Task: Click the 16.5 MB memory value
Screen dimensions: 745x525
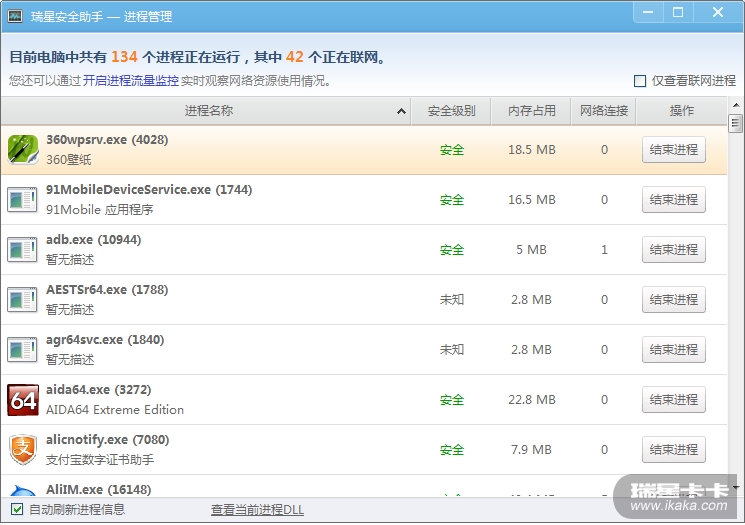Action: [532, 200]
